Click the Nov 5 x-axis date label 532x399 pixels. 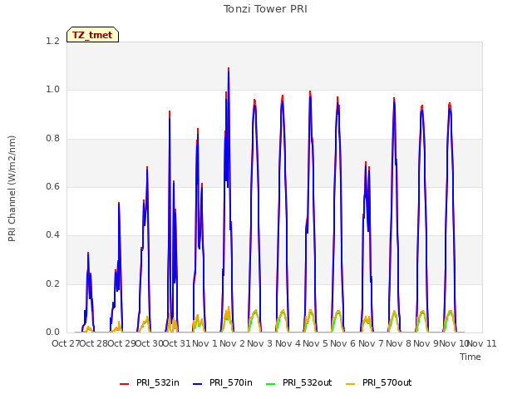[x=315, y=343]
